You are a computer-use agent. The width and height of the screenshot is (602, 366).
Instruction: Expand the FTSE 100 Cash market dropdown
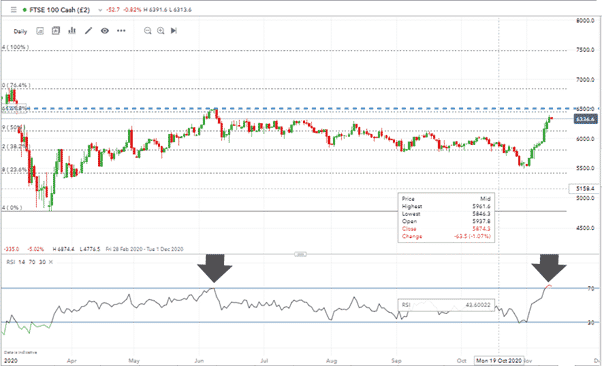pos(101,10)
